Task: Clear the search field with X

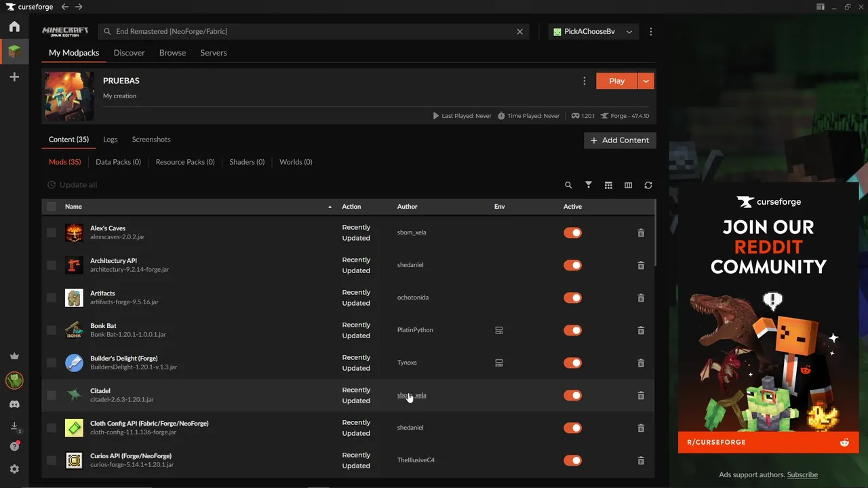Action: (x=520, y=32)
